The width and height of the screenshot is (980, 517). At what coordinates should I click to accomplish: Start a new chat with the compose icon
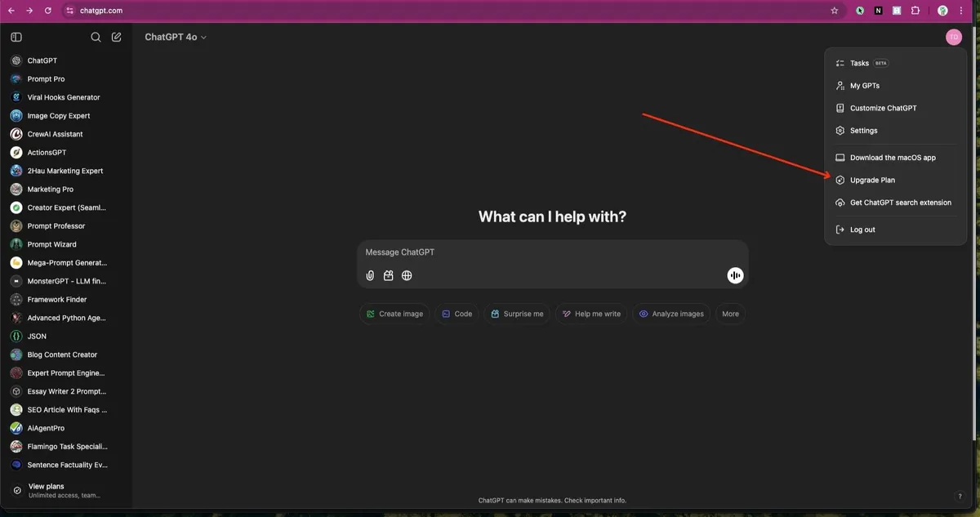pyautogui.click(x=117, y=37)
